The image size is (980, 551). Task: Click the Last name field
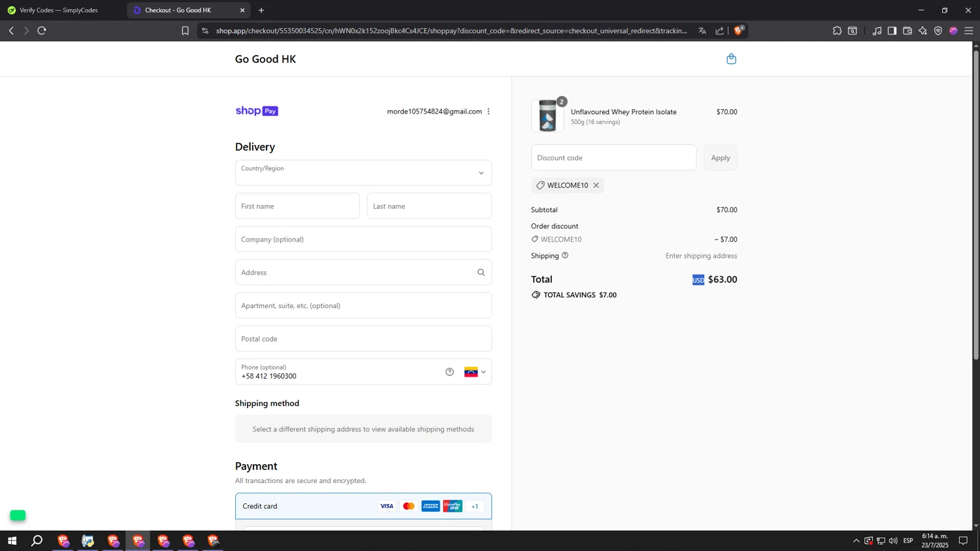click(429, 206)
